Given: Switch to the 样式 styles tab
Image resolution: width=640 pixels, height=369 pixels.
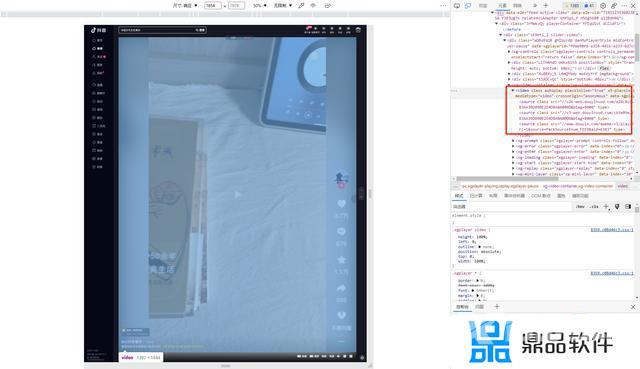Looking at the screenshot, I should (x=459, y=196).
